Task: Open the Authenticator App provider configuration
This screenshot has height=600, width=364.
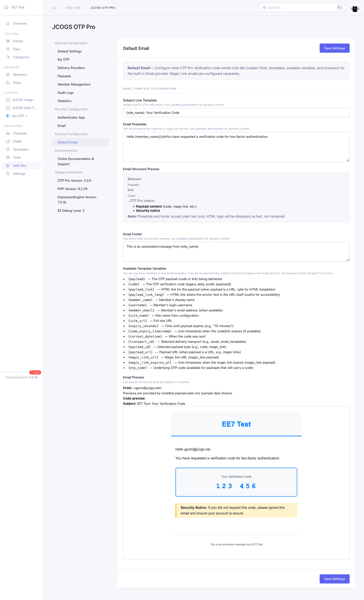Action: pos(71,118)
